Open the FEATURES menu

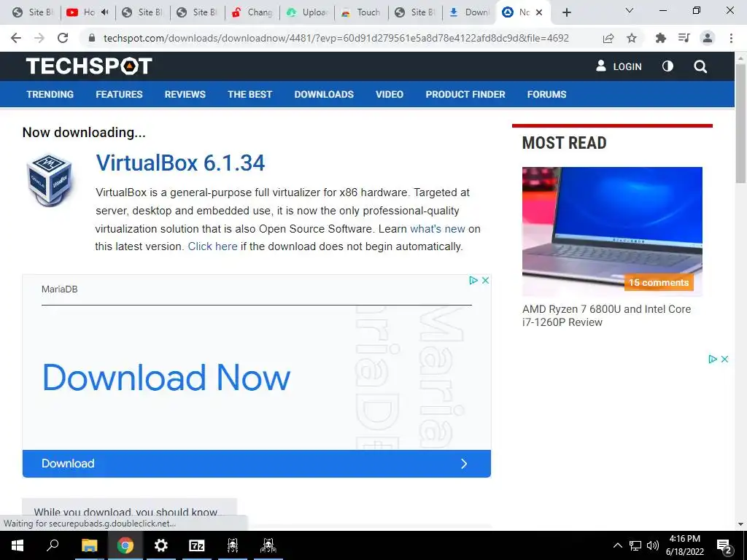[x=119, y=94]
